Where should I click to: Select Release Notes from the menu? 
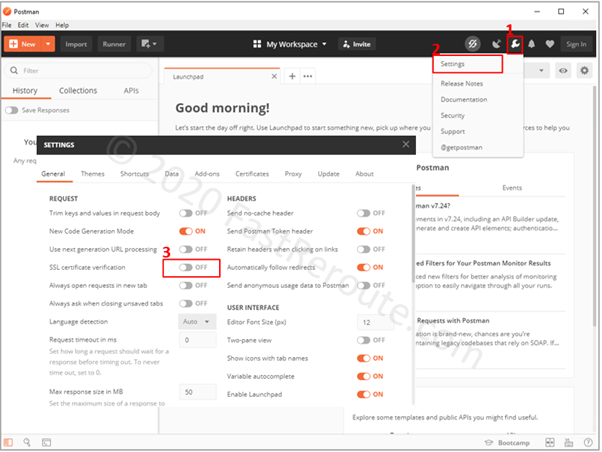461,83
